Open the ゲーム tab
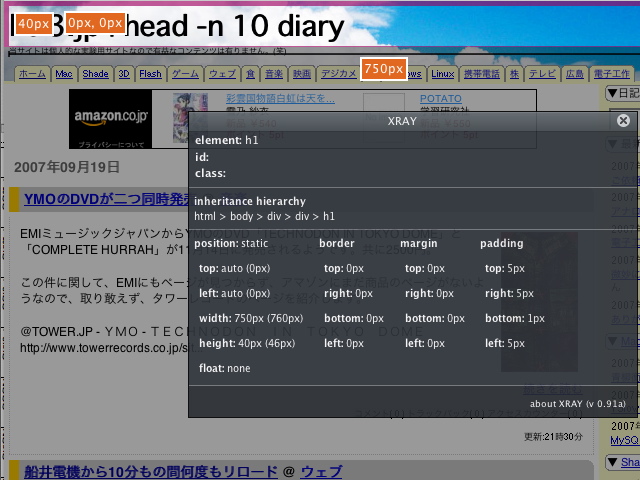 click(185, 74)
